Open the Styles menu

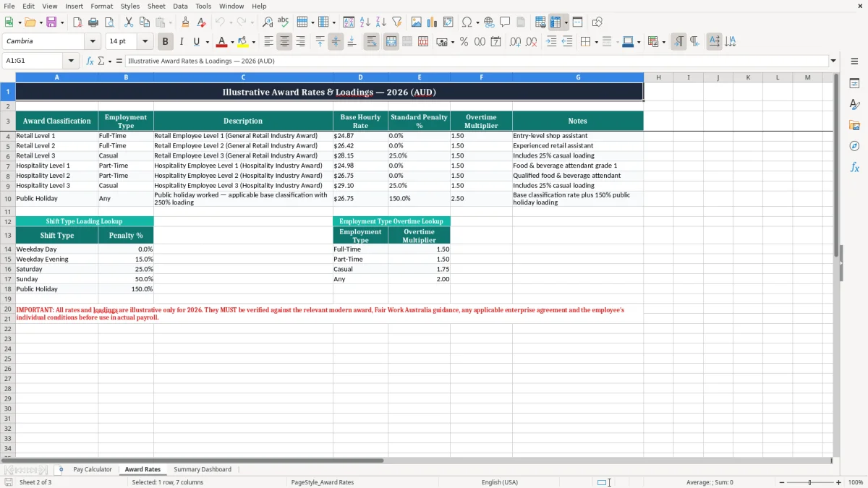coord(130,6)
